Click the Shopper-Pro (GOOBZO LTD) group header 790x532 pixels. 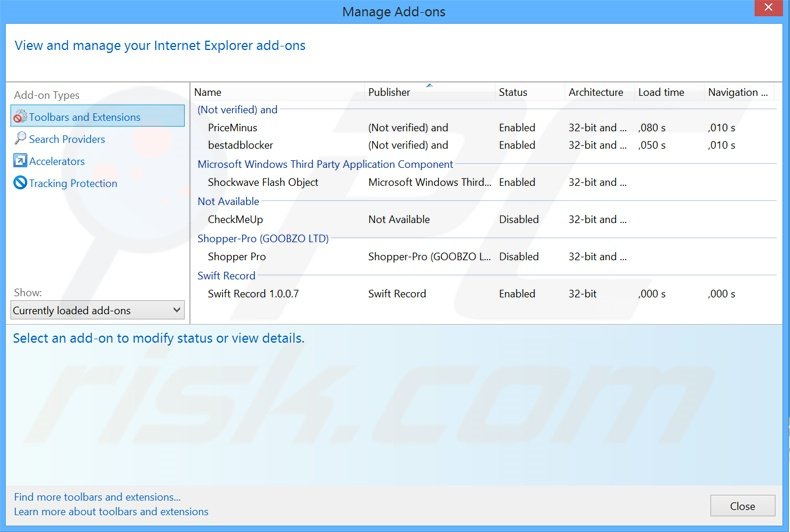263,238
